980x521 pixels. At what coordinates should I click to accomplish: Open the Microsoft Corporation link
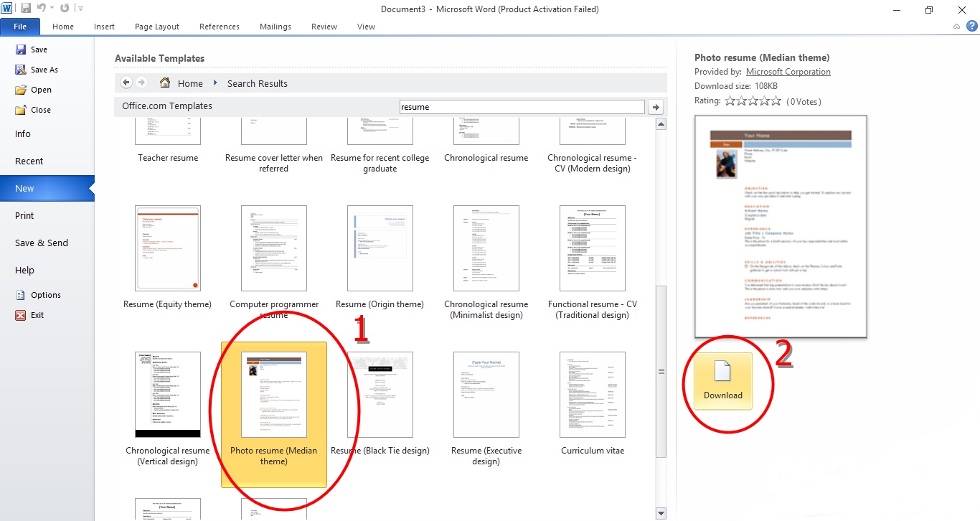coord(788,71)
